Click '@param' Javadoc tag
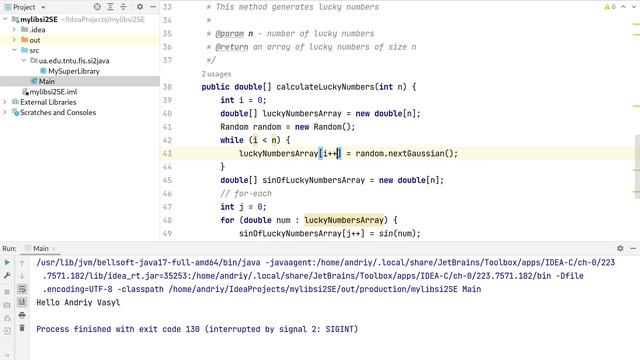 tap(229, 33)
